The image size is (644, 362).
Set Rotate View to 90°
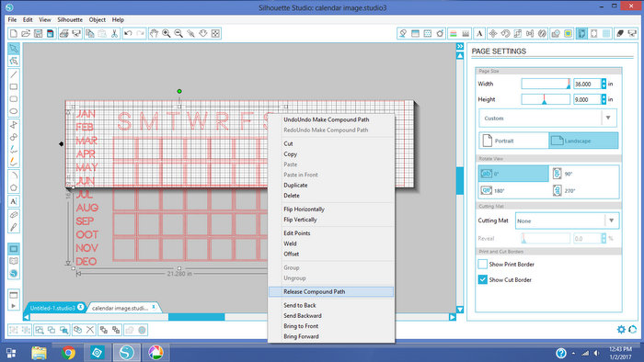click(584, 174)
